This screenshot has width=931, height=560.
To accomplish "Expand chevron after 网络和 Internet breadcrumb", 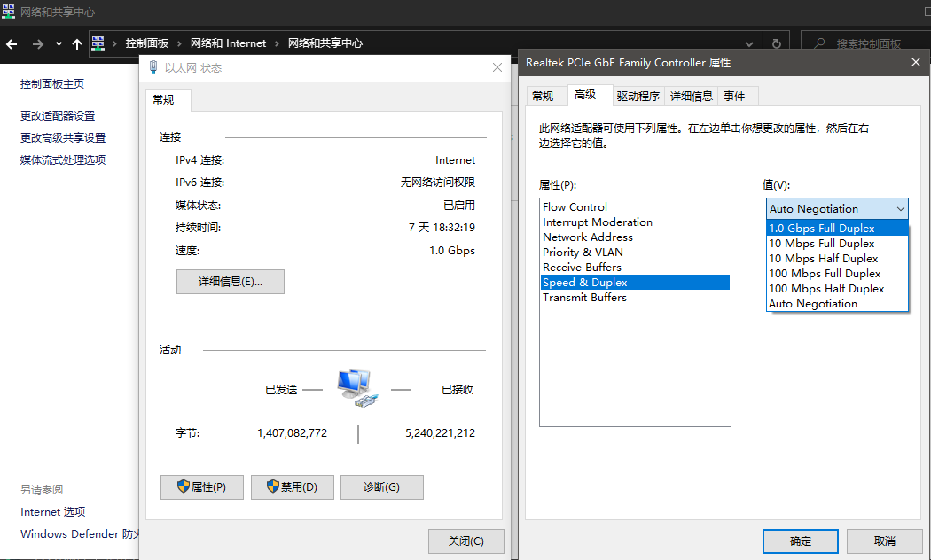I will pos(277,44).
